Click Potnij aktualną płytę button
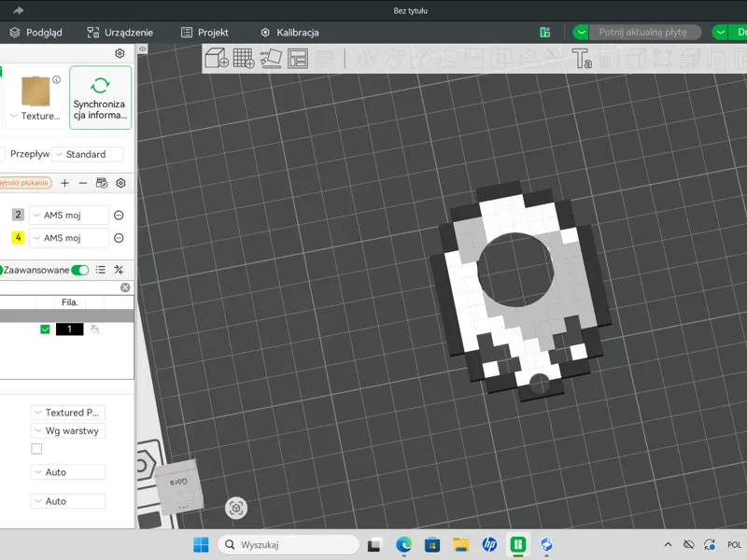The image size is (747, 560). tap(642, 32)
